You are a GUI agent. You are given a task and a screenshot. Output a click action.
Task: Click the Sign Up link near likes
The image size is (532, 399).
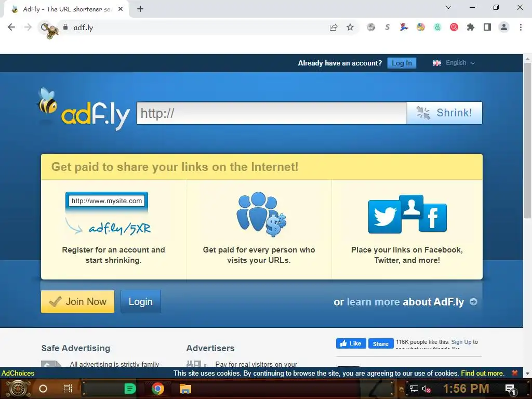point(461,342)
